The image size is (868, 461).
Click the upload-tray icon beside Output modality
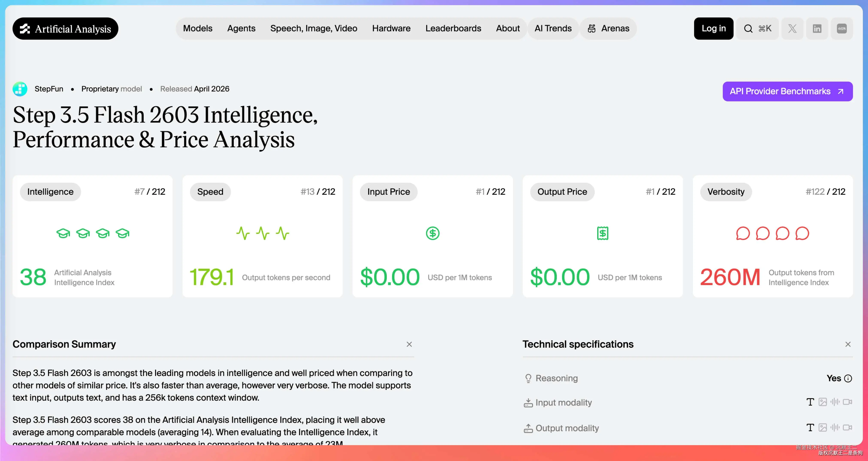(x=528, y=428)
